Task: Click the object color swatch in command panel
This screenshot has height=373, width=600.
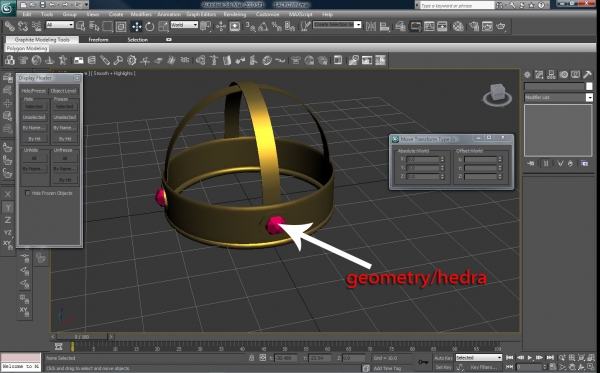Action: (589, 86)
